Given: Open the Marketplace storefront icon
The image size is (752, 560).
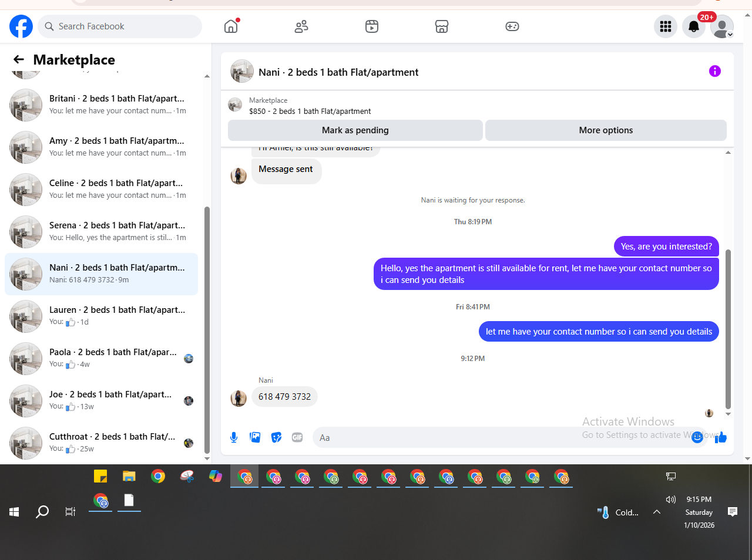Looking at the screenshot, I should (442, 26).
